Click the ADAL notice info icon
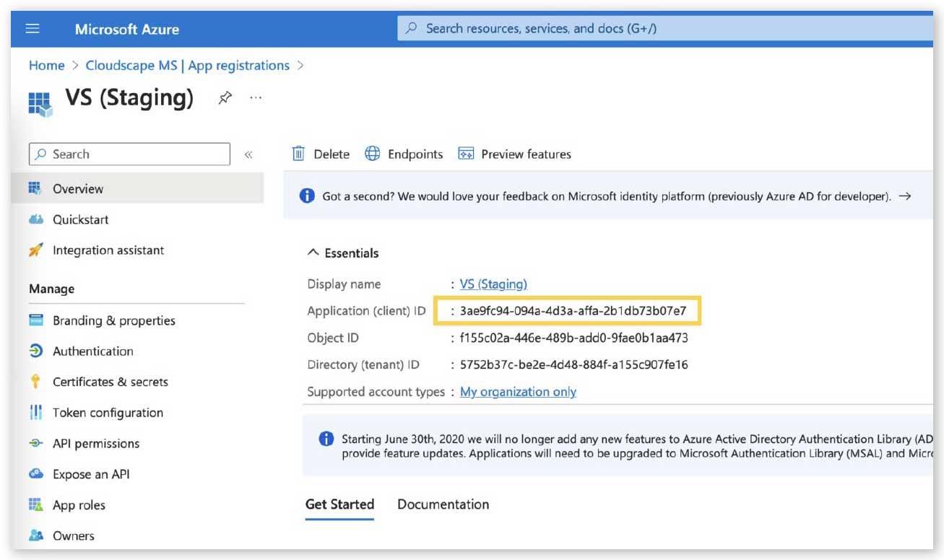This screenshot has width=944, height=560. 326,439
